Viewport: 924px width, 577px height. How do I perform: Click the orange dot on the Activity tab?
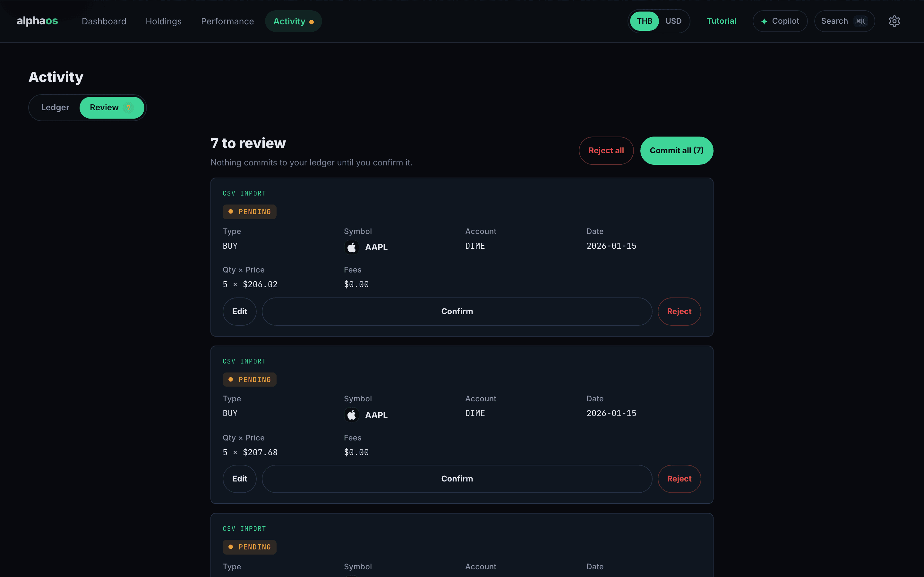(x=312, y=22)
